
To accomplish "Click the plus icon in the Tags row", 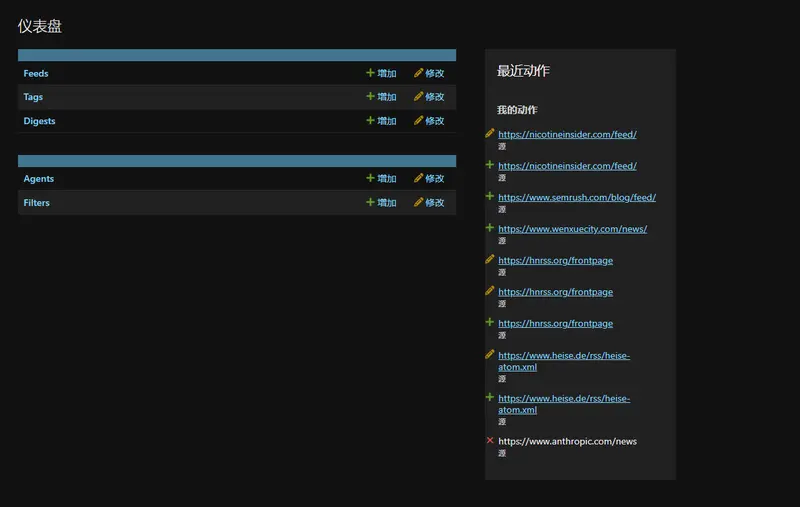I will (x=370, y=97).
